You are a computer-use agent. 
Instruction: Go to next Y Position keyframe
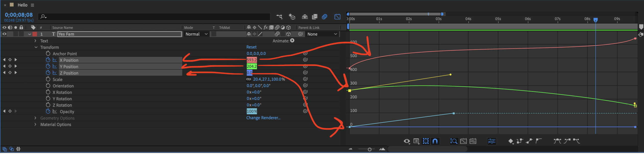16,66
